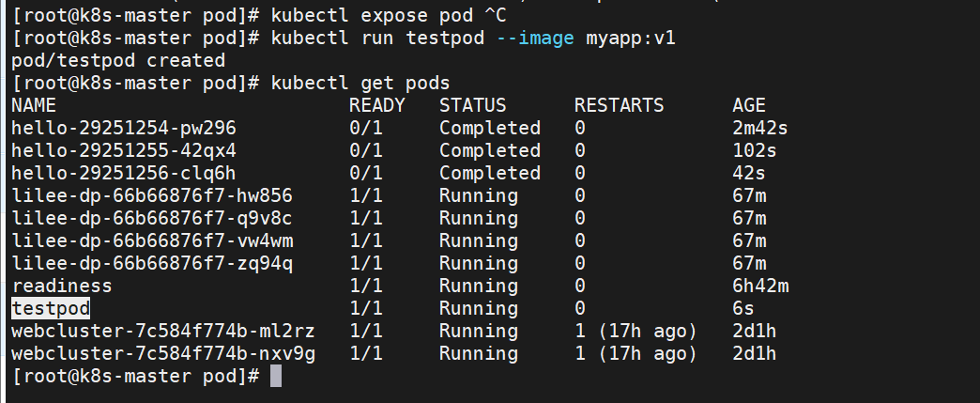Click the AGE column header
The height and width of the screenshot is (403, 980).
click(x=749, y=105)
